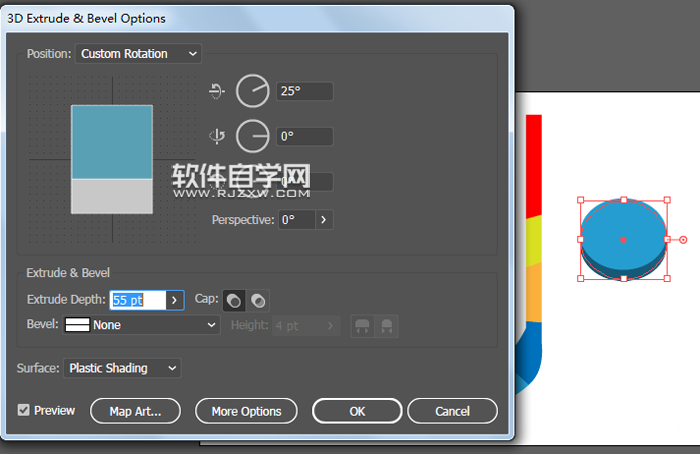Screen dimensions: 700x454
Task: Click the top-center selection handle of the ellipse
Action: tap(624, 200)
